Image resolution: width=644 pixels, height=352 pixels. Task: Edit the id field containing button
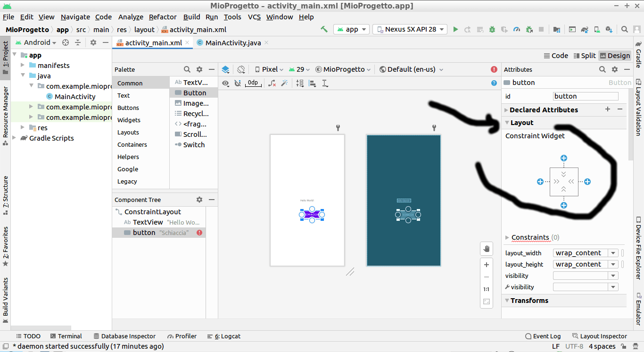point(586,96)
